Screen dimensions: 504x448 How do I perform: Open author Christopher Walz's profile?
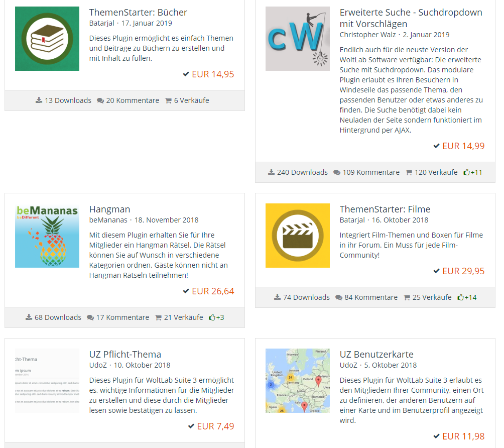pos(368,35)
